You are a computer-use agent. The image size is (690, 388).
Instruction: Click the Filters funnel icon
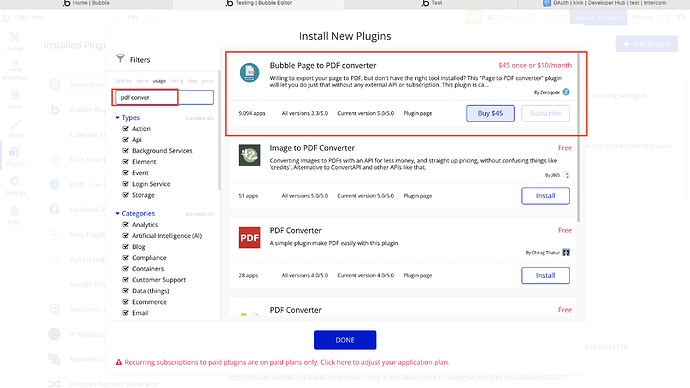pos(120,59)
